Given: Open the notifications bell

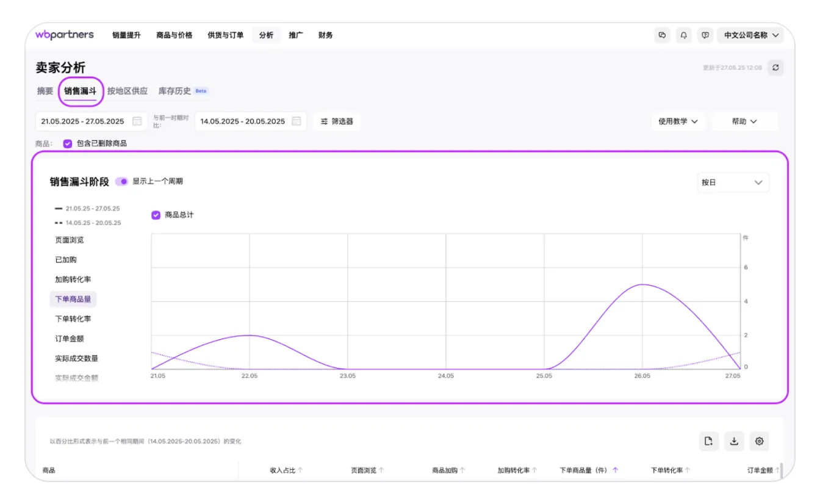Looking at the screenshot, I should [x=684, y=35].
